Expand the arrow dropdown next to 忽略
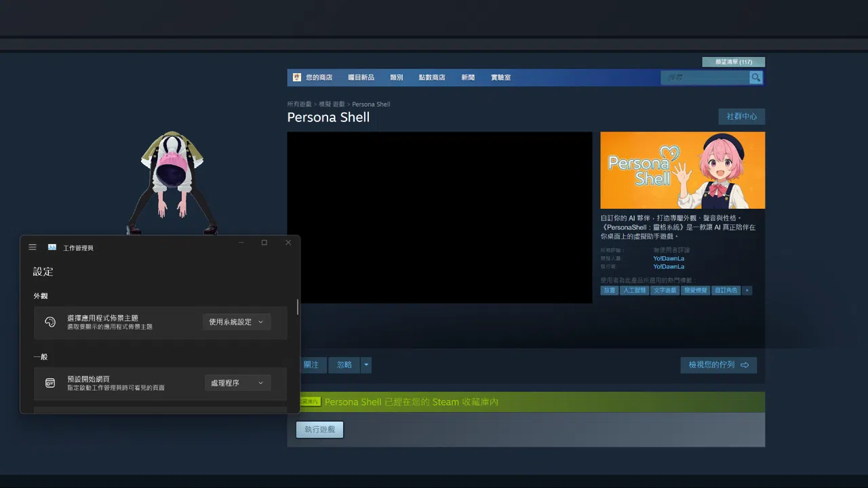Viewport: 868px width, 488px height. point(366,365)
